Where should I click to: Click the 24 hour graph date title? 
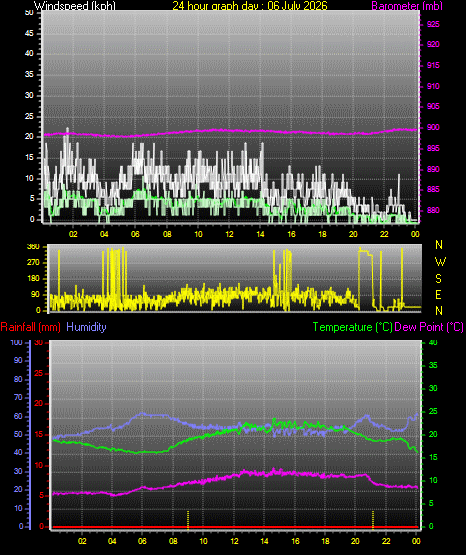pyautogui.click(x=250, y=5)
